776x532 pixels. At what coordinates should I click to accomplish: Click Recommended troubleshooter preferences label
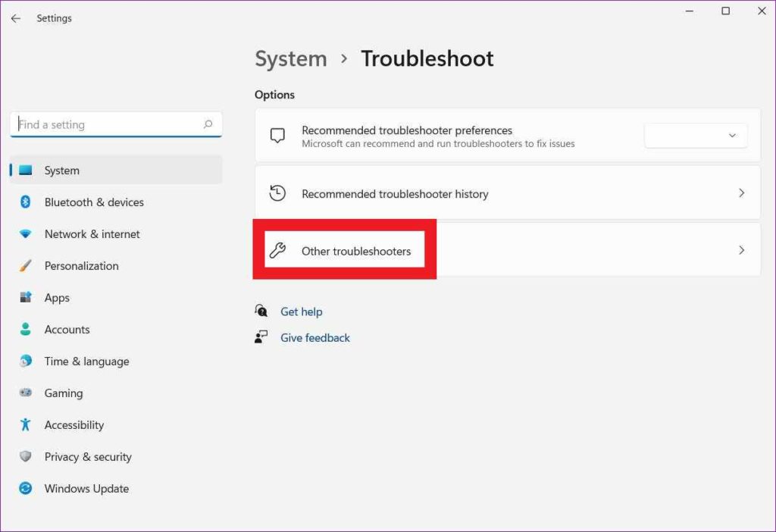coord(407,130)
